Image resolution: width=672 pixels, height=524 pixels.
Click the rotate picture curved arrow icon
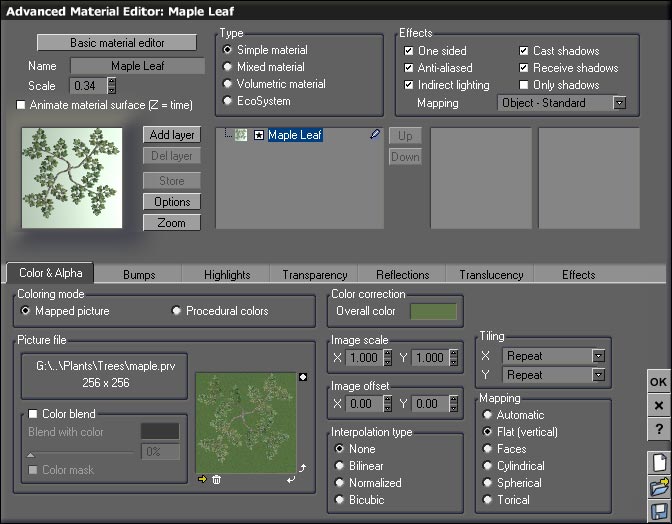click(302, 467)
